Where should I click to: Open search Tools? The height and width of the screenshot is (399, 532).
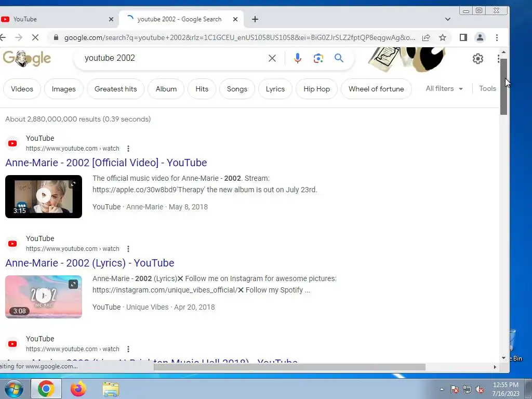tap(487, 88)
